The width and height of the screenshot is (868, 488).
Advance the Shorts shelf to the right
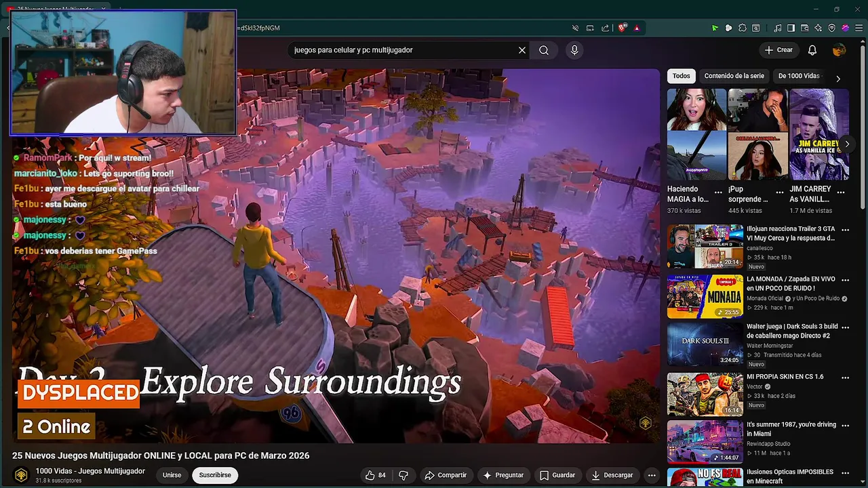[846, 144]
